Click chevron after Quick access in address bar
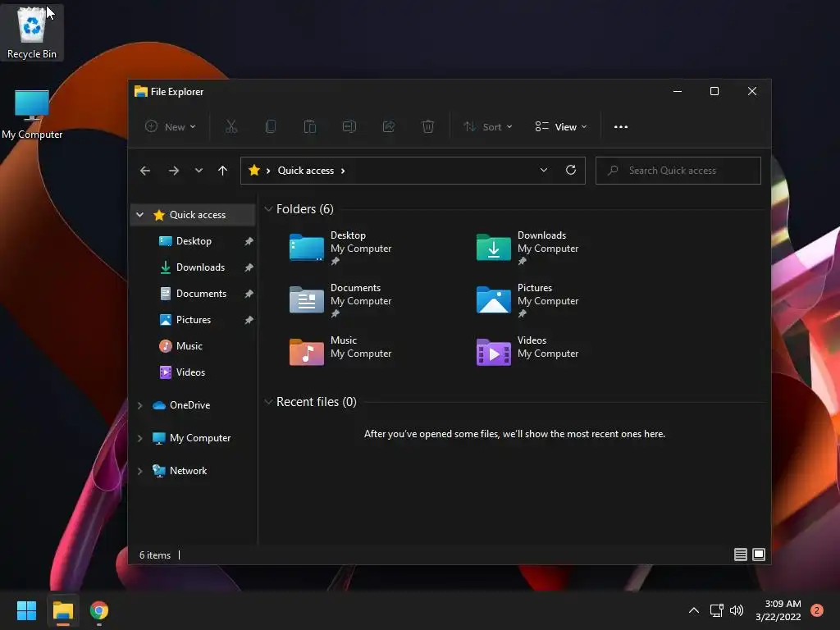Image resolution: width=840 pixels, height=630 pixels. [x=343, y=171]
